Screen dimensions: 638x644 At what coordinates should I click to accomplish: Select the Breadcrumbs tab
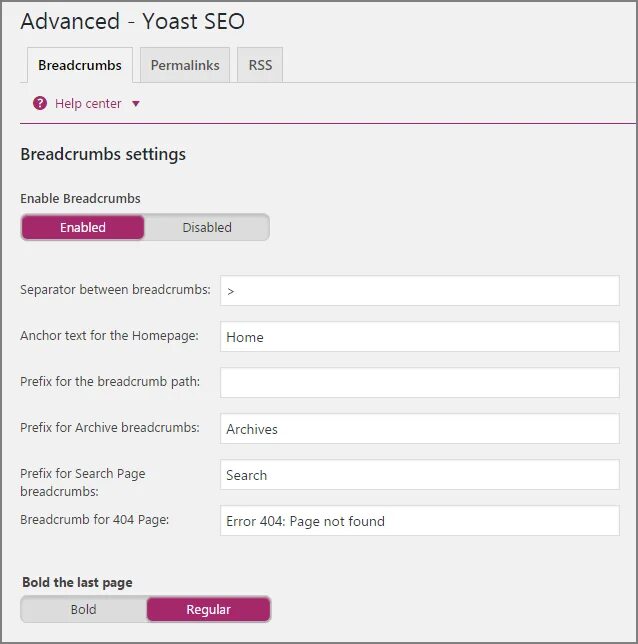[x=80, y=65]
